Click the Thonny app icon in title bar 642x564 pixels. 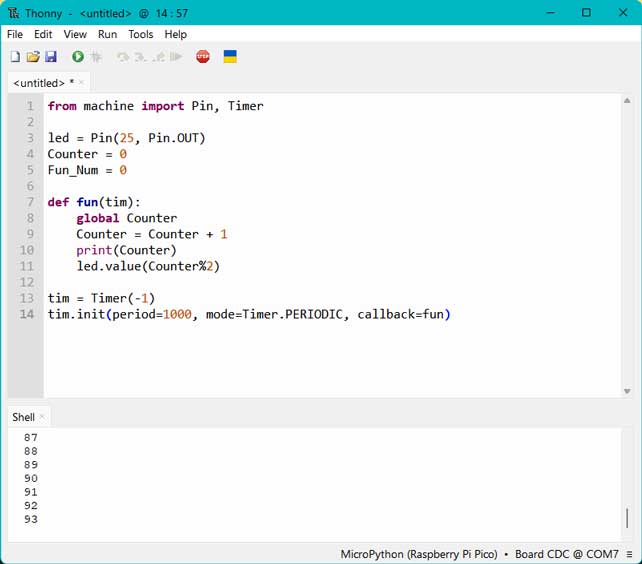pyautogui.click(x=14, y=13)
